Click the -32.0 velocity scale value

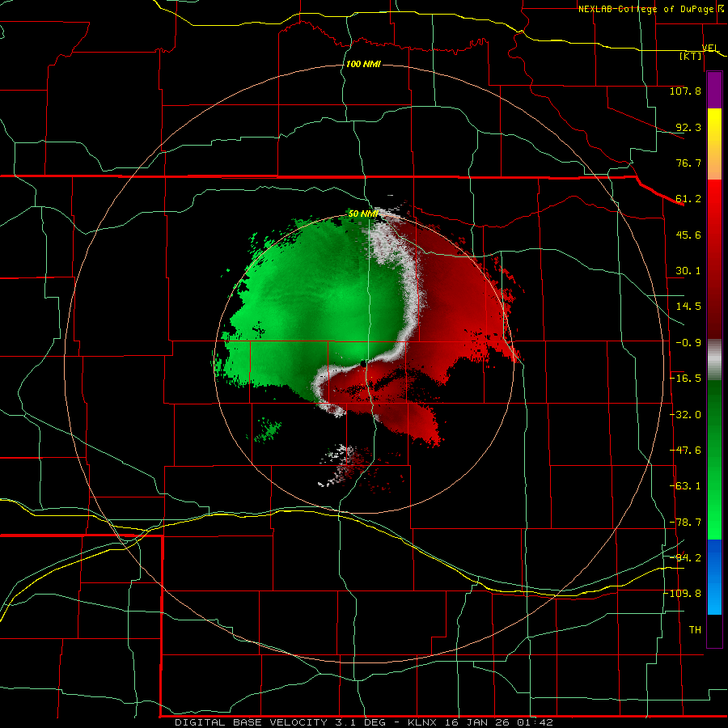click(x=685, y=415)
